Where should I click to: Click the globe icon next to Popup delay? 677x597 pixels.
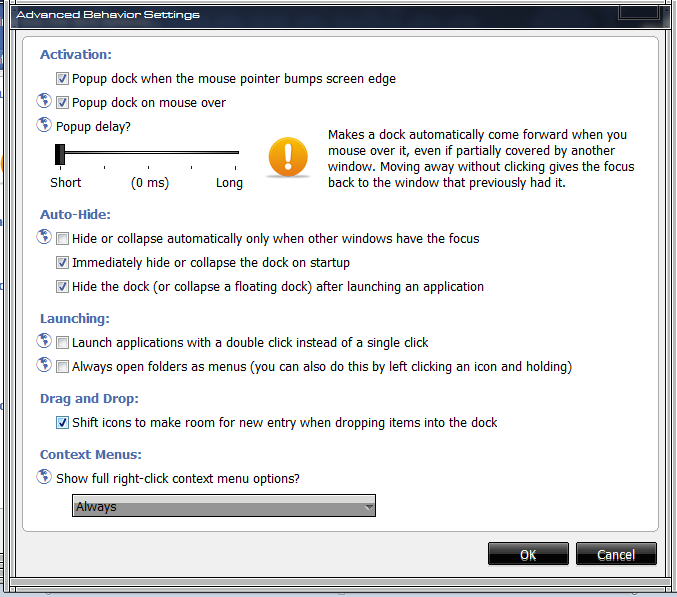point(44,125)
